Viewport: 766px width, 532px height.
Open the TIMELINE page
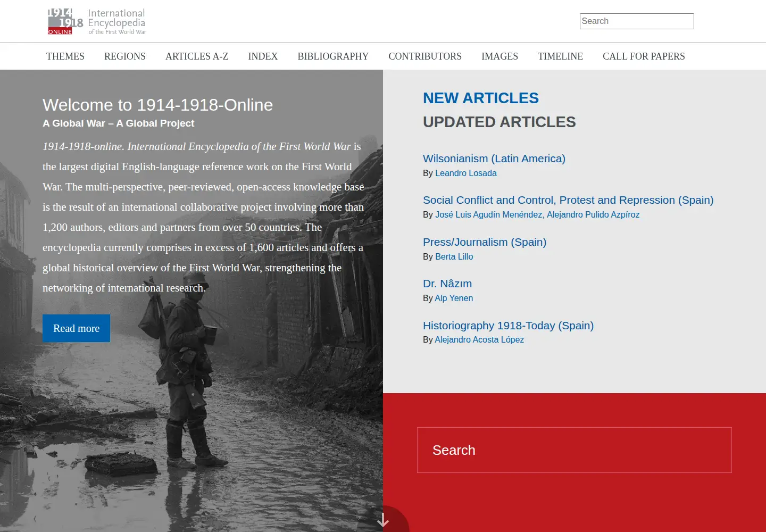click(560, 56)
